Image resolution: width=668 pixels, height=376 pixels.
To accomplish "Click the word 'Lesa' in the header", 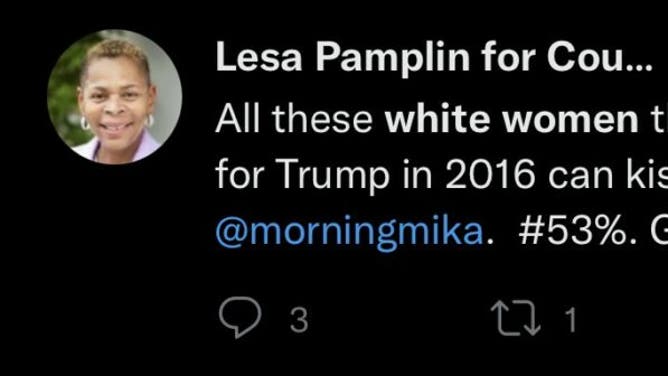I will [x=259, y=57].
